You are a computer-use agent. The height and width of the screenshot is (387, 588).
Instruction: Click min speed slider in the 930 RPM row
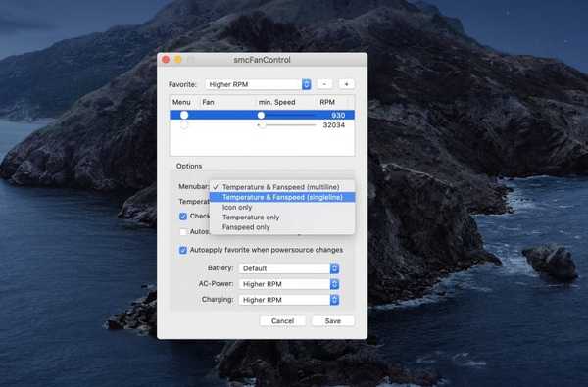click(287, 115)
